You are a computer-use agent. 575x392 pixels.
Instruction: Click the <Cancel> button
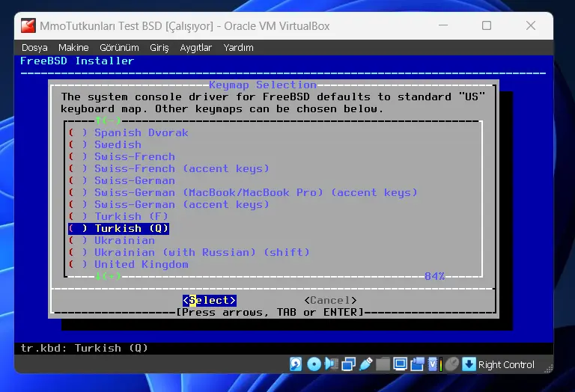[330, 301]
